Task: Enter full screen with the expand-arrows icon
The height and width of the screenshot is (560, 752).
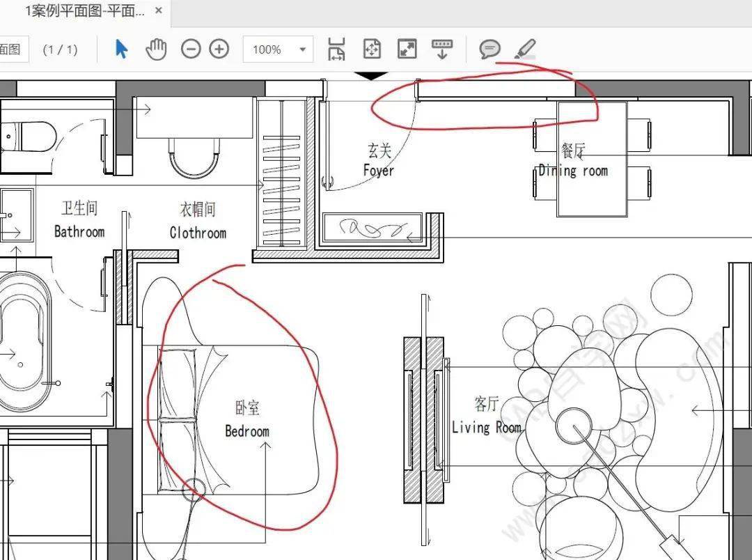Action: pos(407,49)
